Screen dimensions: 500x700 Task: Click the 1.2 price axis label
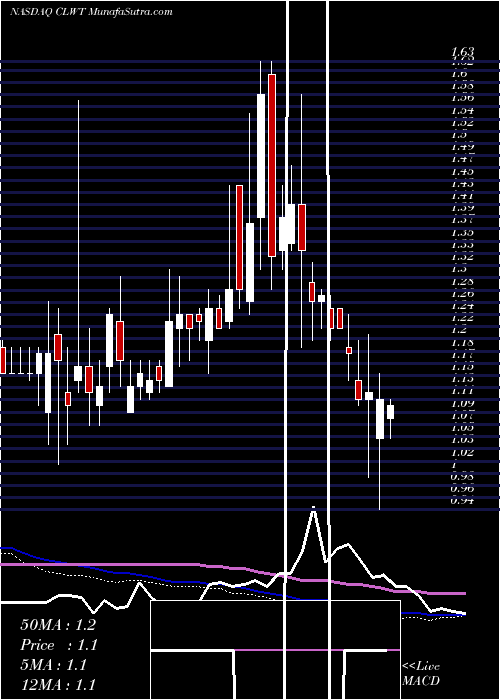pyautogui.click(x=459, y=330)
